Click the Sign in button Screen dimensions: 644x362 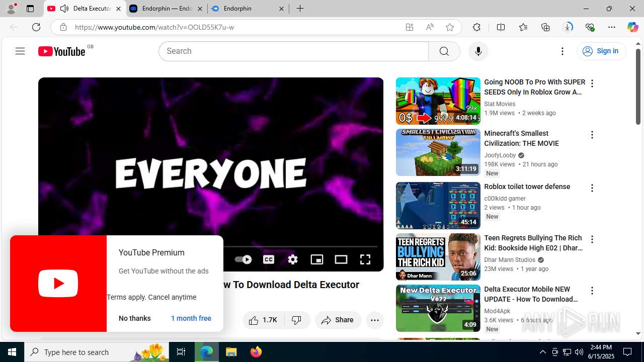coord(601,51)
